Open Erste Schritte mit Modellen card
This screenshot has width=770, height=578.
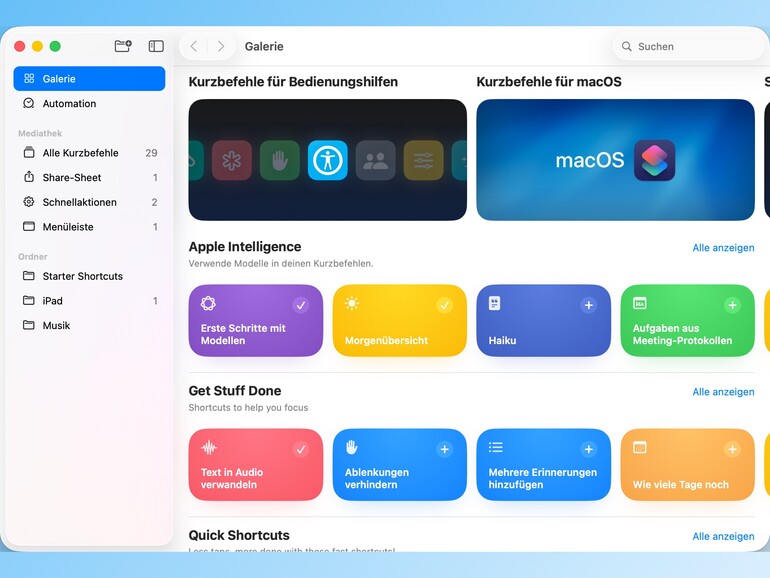tap(256, 321)
